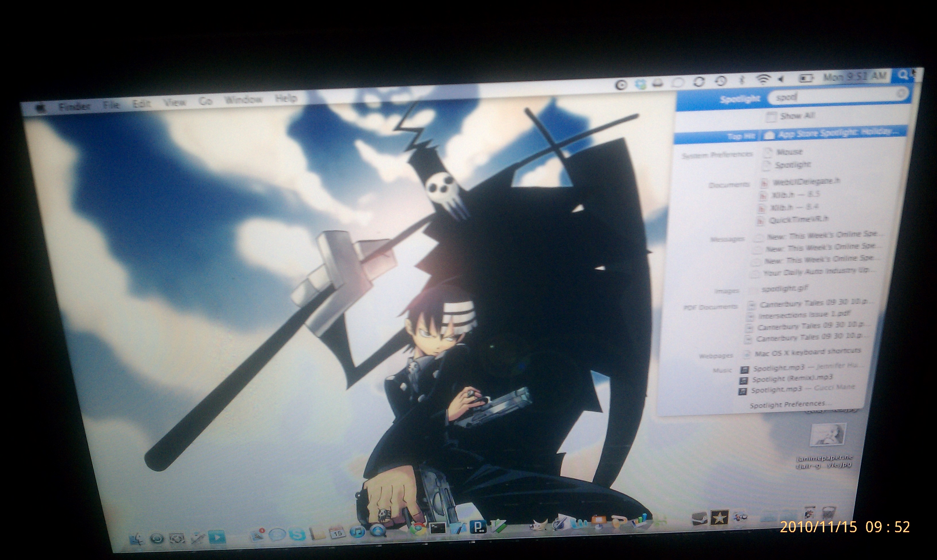937x560 pixels.
Task: Play Spotlight (Remix).mp3 result
Action: [786, 379]
